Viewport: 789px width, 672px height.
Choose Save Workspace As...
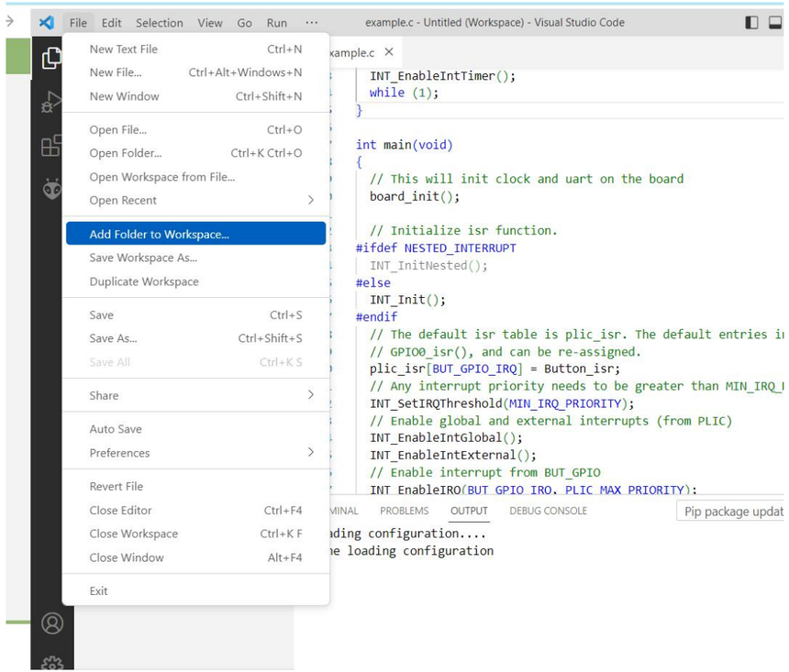(195, 258)
